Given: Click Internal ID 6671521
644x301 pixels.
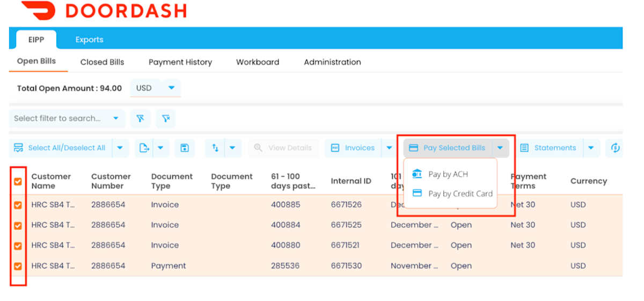Looking at the screenshot, I should [x=346, y=246].
